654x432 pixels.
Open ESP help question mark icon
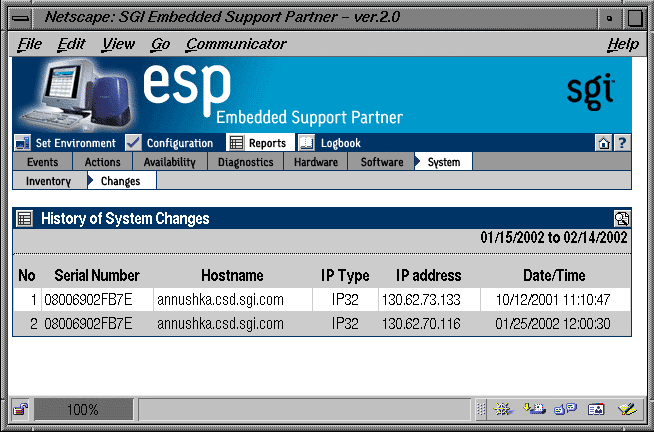622,143
